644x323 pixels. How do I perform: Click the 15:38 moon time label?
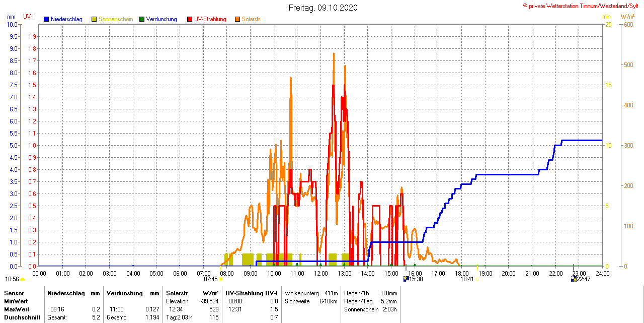[x=416, y=279]
